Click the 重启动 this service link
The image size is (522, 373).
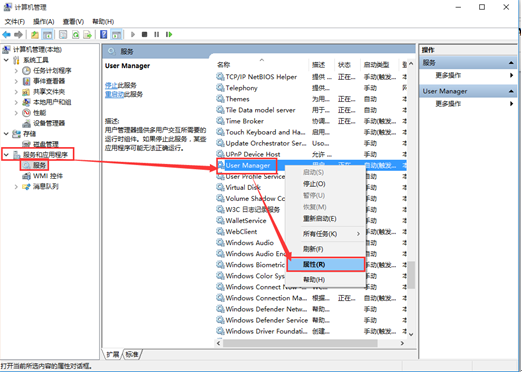point(114,94)
